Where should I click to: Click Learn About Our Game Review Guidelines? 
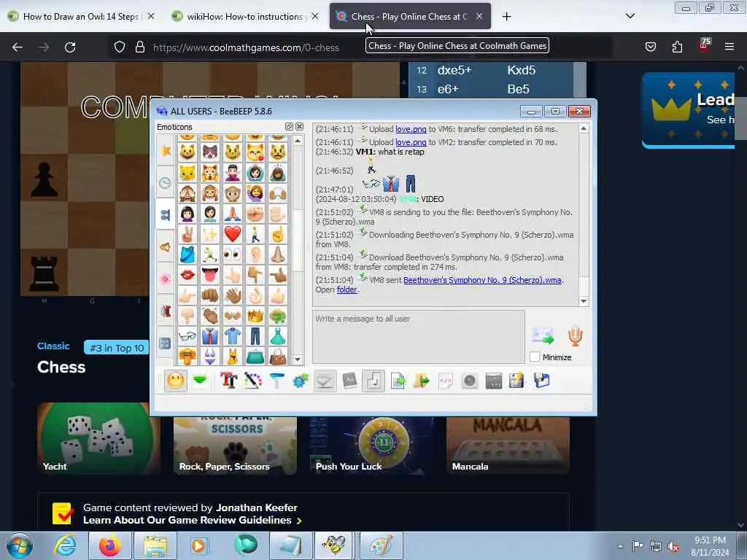pyautogui.click(x=187, y=520)
